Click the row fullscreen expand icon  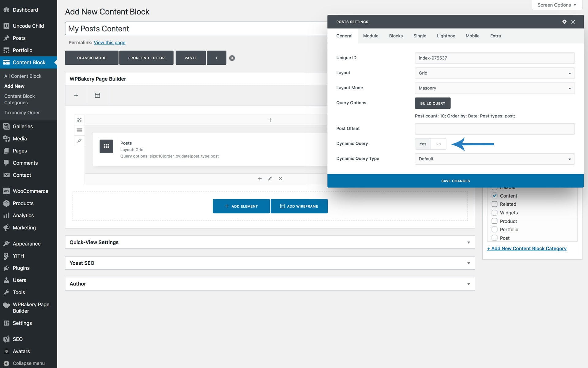(x=79, y=120)
